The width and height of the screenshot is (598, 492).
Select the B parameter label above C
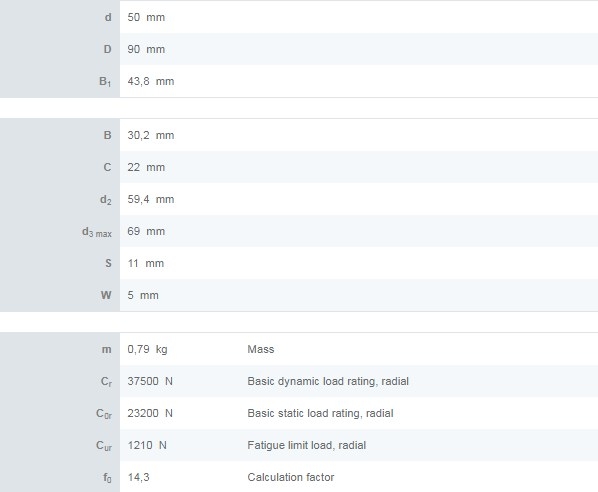click(108, 135)
